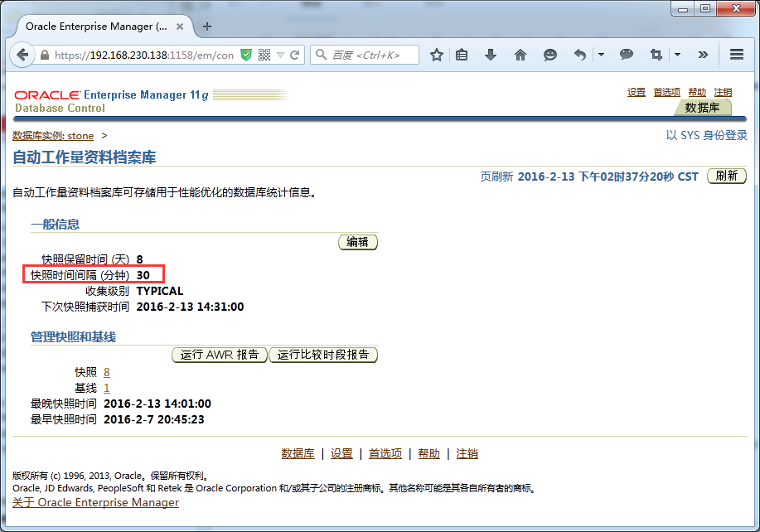This screenshot has width=760, height=532.
Task: Click the top 注销 logout link
Action: pyautogui.click(x=723, y=92)
